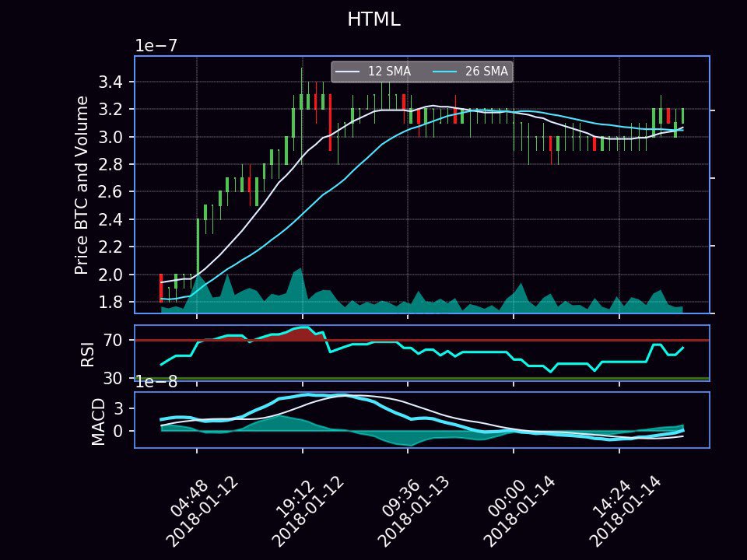Viewport: 747px width, 560px height.
Task: Click the MACD 3 tick label
Action: 117,408
